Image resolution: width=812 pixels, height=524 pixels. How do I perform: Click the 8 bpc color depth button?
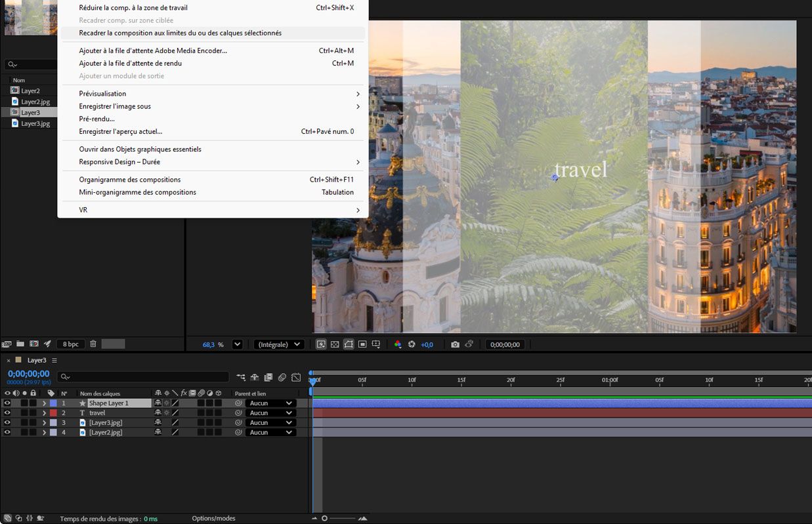coord(70,344)
